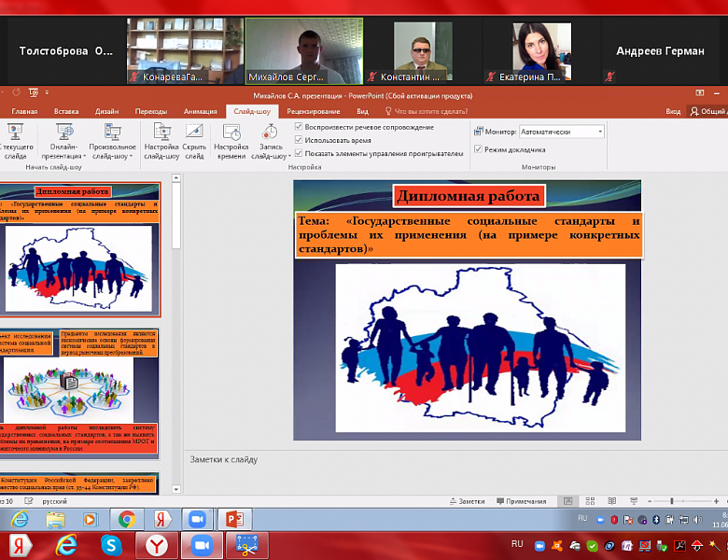Switch to the Вставка ribbon tab

(x=66, y=111)
